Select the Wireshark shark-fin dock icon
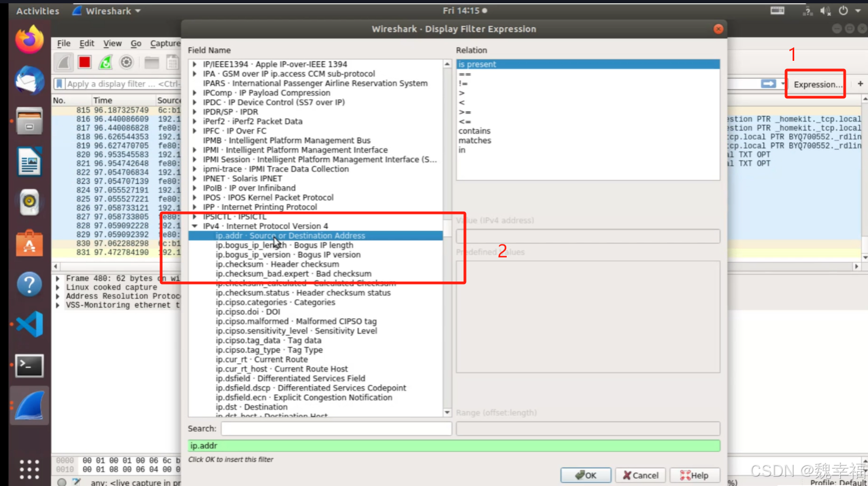The height and width of the screenshot is (486, 868). coord(29,406)
